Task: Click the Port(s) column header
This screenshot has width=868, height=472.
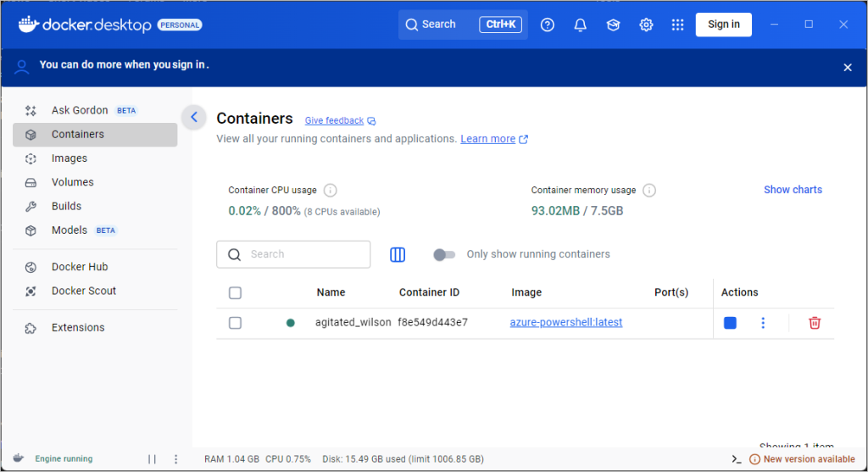Action: pyautogui.click(x=671, y=292)
